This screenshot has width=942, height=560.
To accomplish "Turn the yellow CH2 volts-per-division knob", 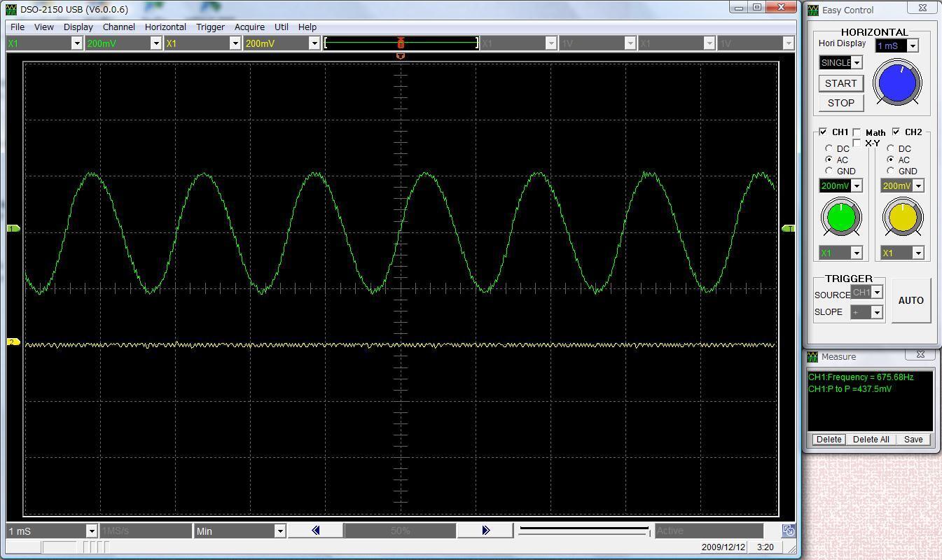I will 901,217.
